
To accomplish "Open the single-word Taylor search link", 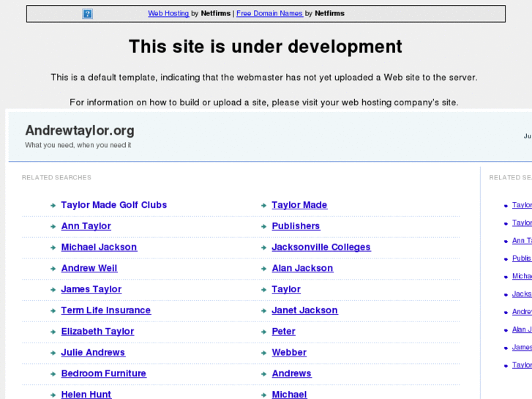I will coord(286,289).
